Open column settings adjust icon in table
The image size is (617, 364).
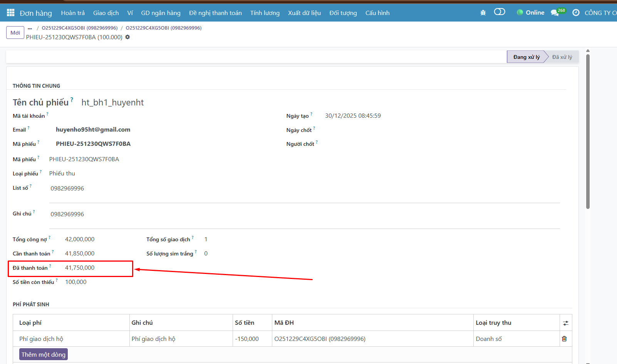565,323
